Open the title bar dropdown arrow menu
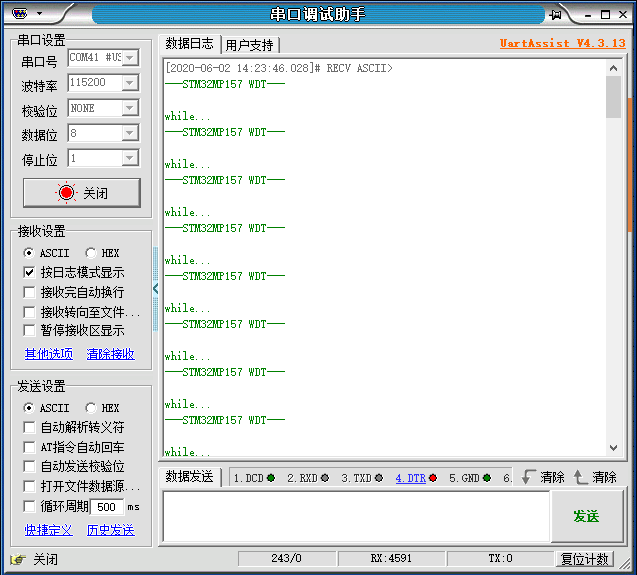The width and height of the screenshot is (637, 575). [39, 13]
